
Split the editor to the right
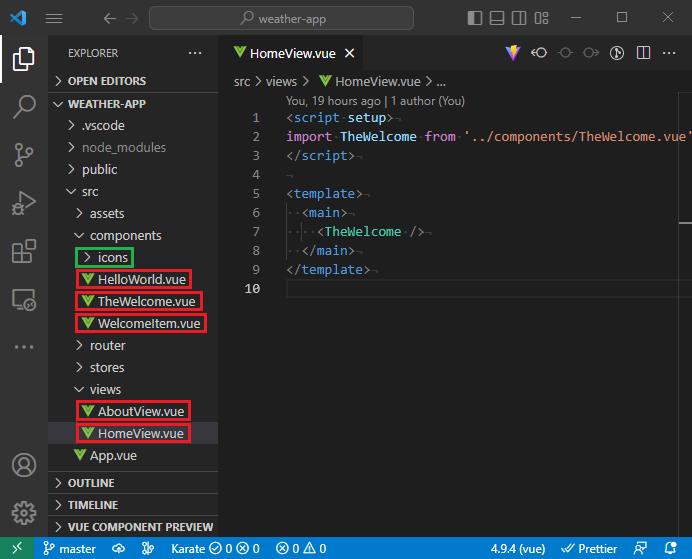click(x=643, y=53)
